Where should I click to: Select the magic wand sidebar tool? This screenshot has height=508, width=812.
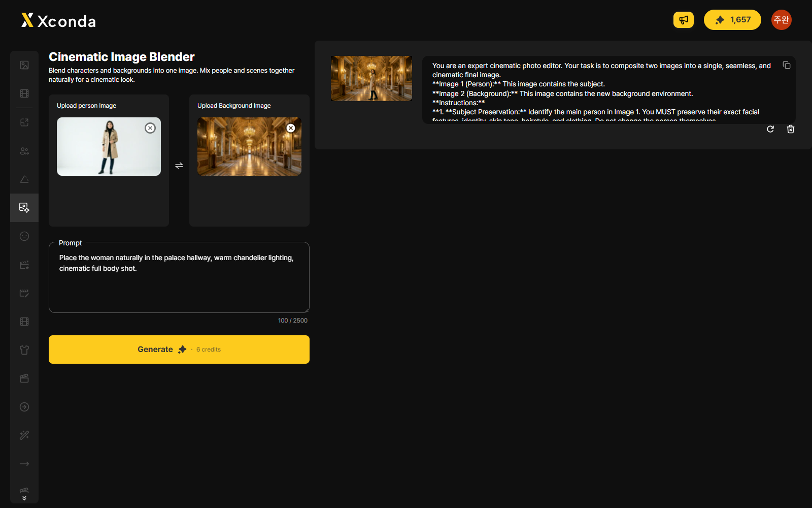pos(24,435)
